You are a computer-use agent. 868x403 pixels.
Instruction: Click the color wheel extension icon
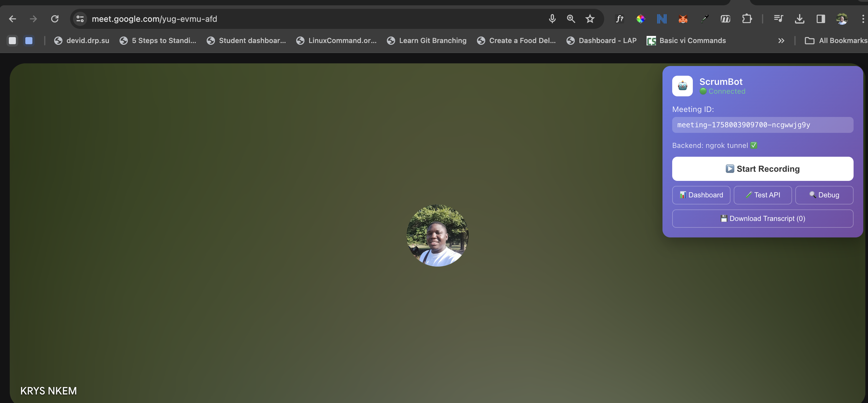coord(640,19)
